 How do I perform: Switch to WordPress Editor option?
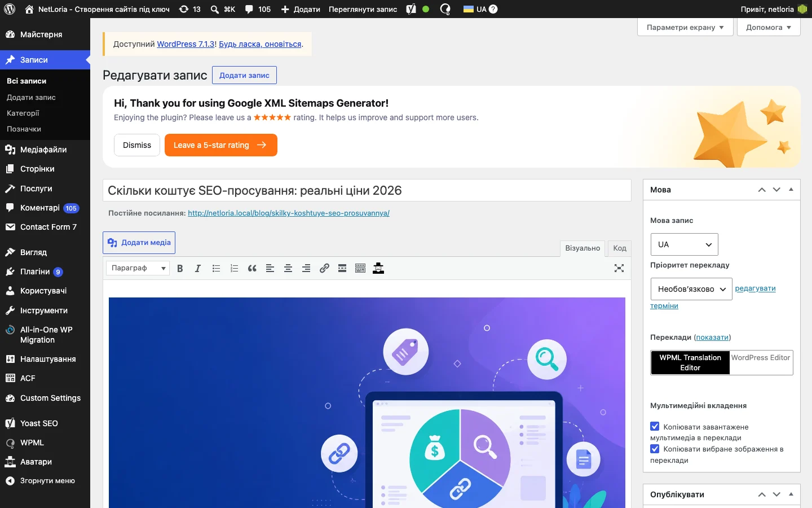pyautogui.click(x=761, y=358)
